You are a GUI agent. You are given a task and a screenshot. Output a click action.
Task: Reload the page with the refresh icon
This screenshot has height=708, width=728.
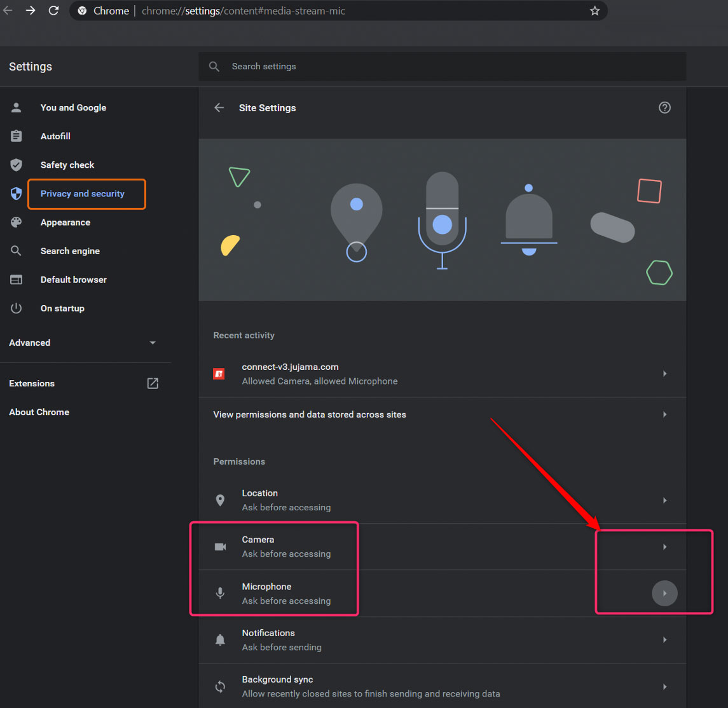point(54,11)
